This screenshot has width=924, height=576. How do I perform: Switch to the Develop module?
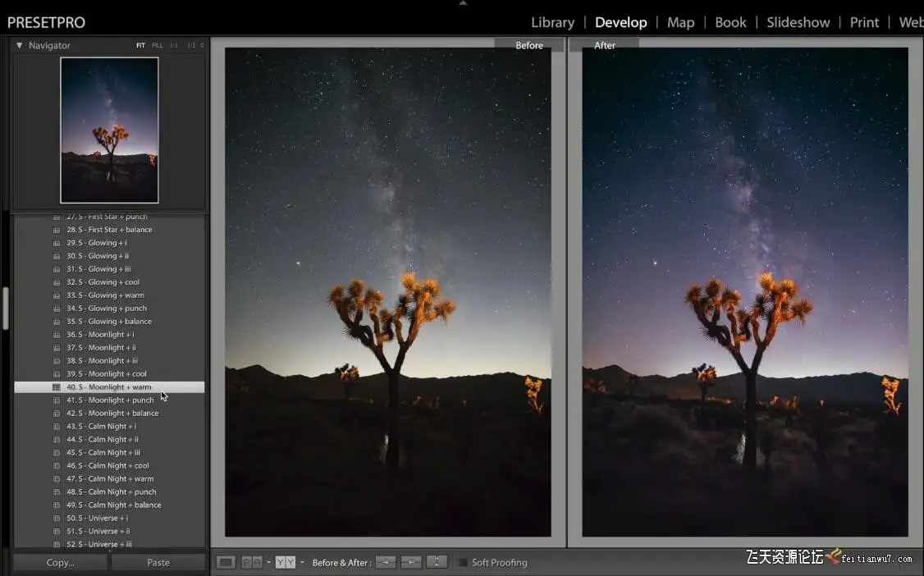pyautogui.click(x=620, y=22)
